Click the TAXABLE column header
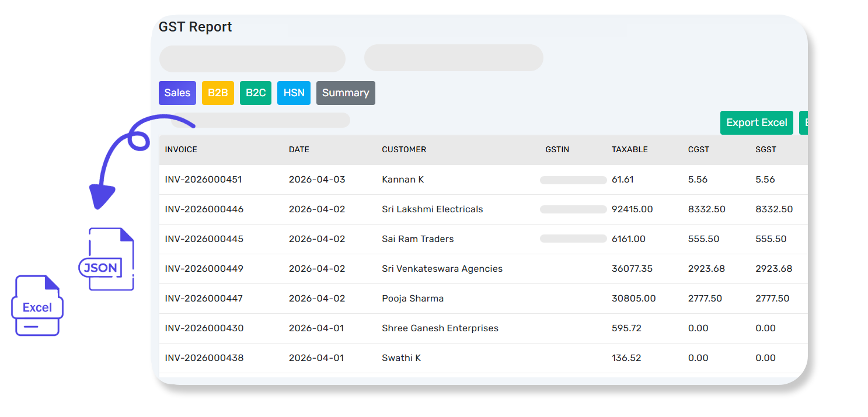This screenshot has width=868, height=417. pos(629,149)
